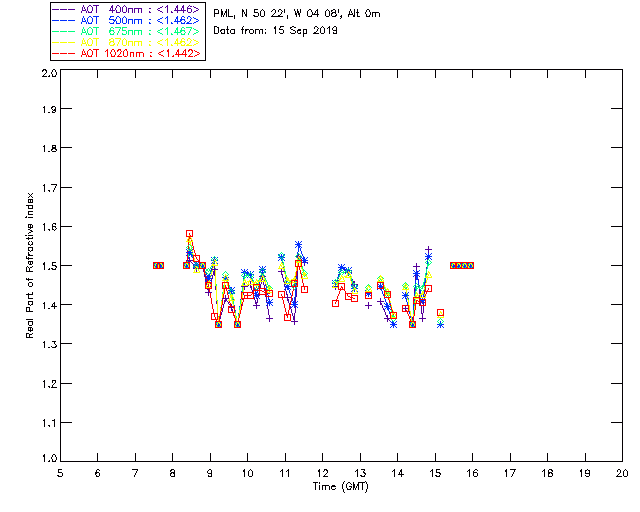Click the y-axis tick label 1.6
This screenshot has height=512, width=640.
[49, 227]
